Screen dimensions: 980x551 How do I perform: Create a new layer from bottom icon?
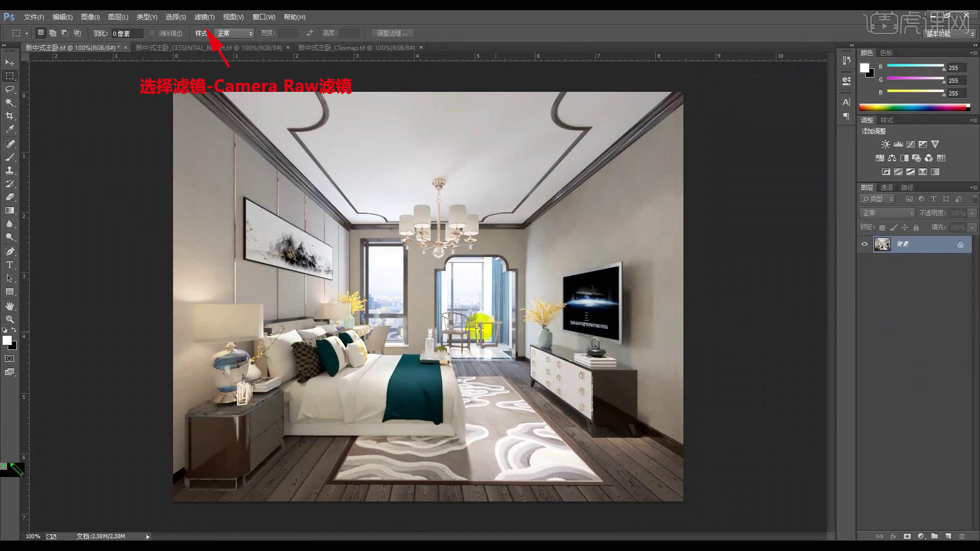pos(948,536)
